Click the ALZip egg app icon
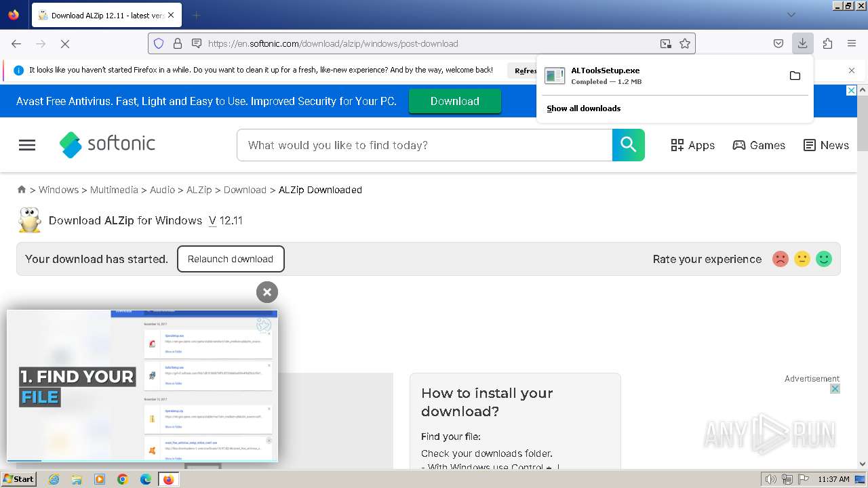Image resolution: width=868 pixels, height=488 pixels. pos(29,220)
